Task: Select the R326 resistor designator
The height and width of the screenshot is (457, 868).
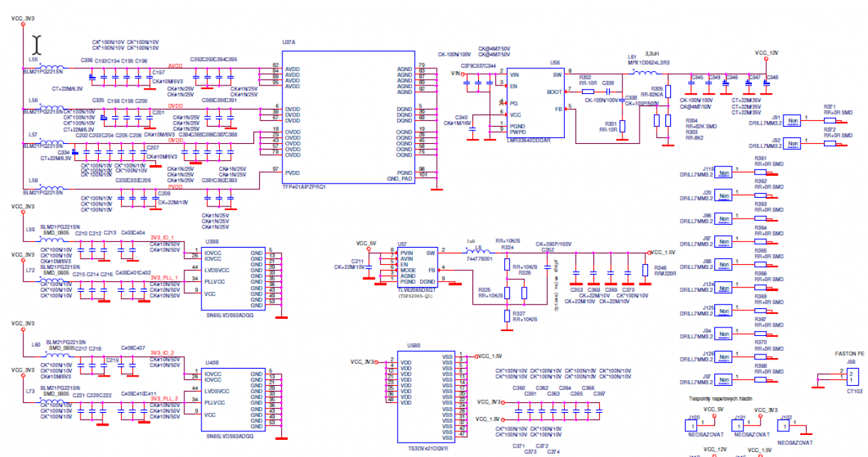Action: [x=525, y=273]
